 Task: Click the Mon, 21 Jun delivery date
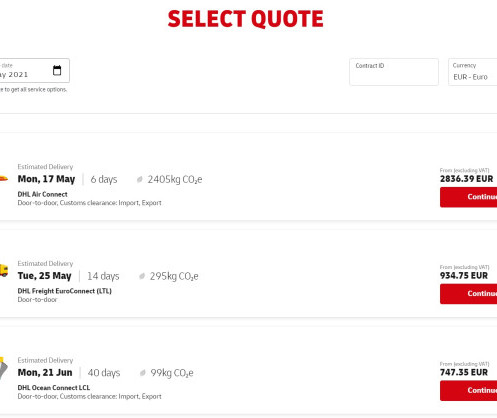pos(45,373)
